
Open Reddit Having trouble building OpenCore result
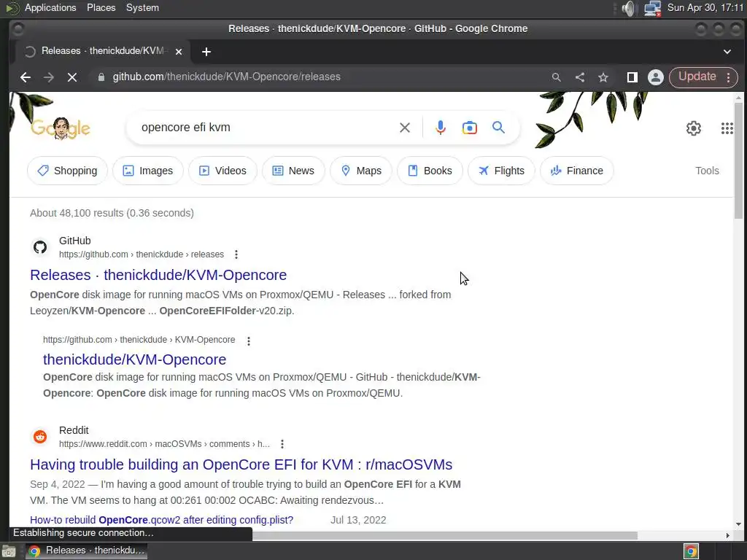[x=241, y=464]
